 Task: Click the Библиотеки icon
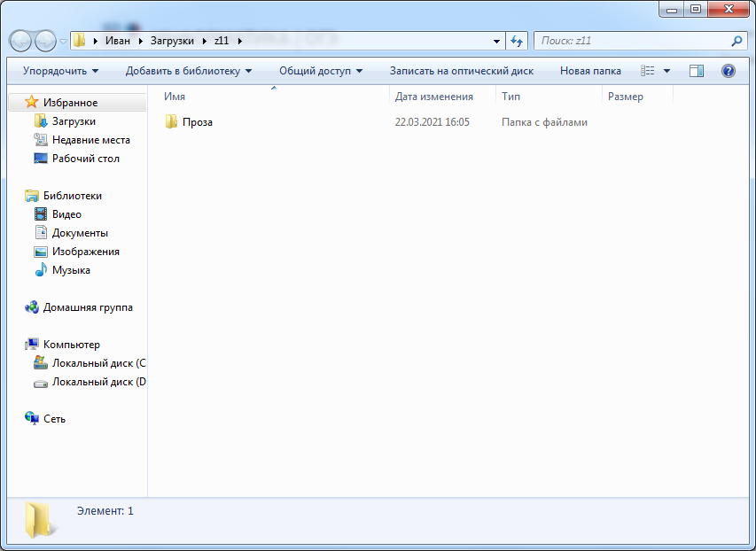click(32, 195)
